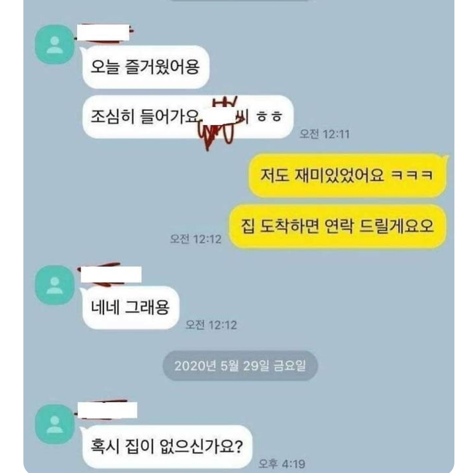Click 오전 12:12 timestamp beside yellow bubble
Screen dimensions: 476x473
pyautogui.click(x=196, y=239)
